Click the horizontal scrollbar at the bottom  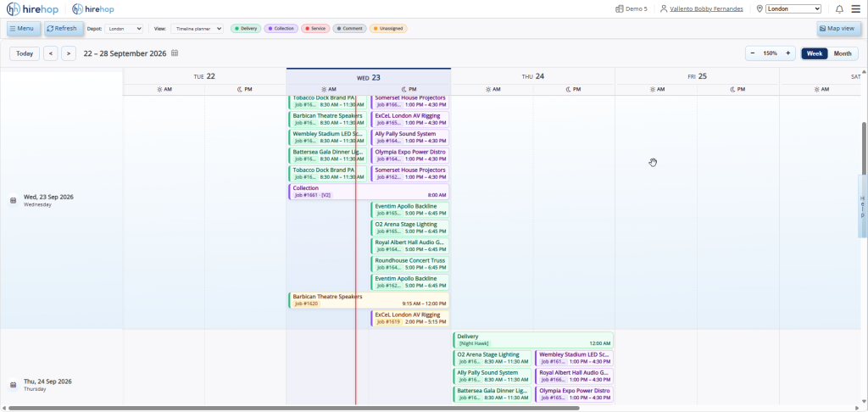point(294,408)
